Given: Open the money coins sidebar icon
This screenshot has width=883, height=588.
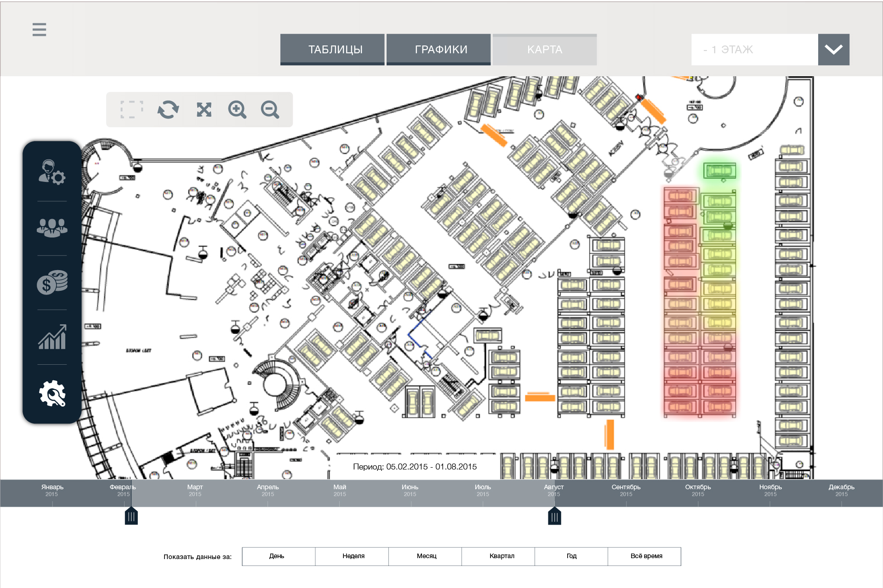Looking at the screenshot, I should tap(52, 282).
